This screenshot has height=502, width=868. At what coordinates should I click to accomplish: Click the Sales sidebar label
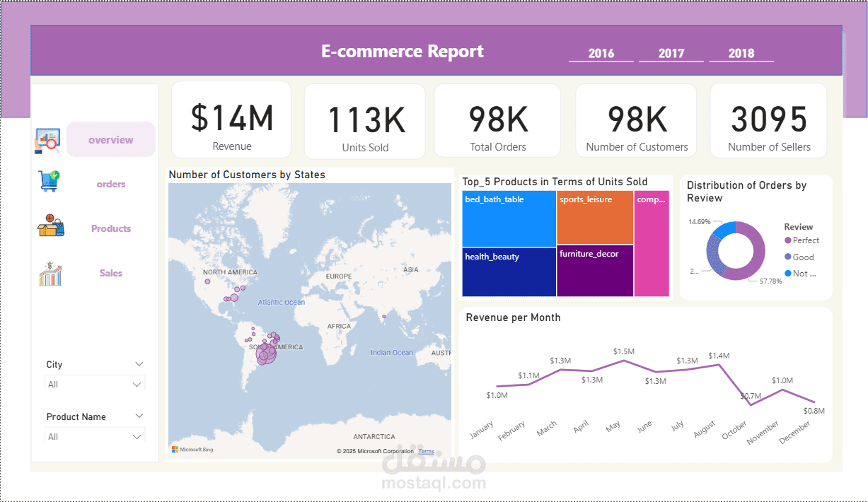pyautogui.click(x=110, y=273)
